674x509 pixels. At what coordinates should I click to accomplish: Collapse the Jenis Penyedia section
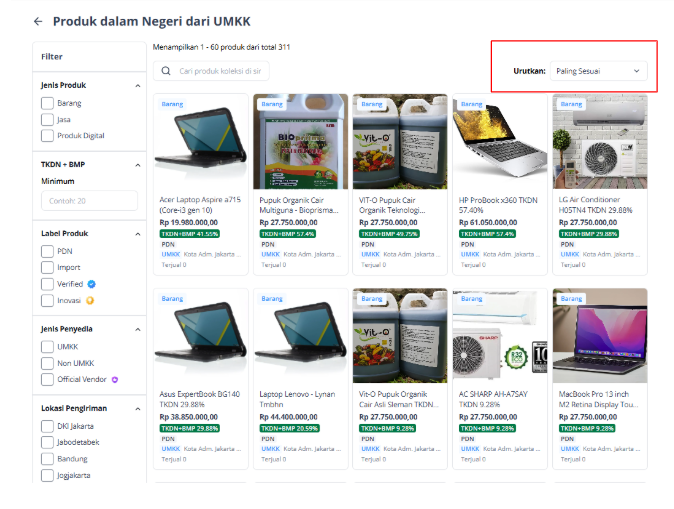[x=138, y=329]
